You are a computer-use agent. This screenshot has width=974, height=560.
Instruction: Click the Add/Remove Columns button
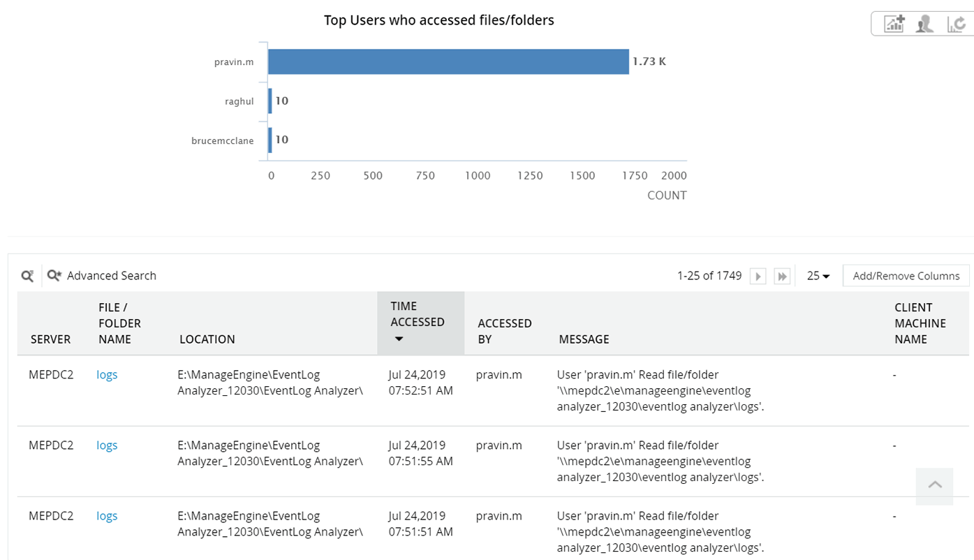[x=906, y=276]
